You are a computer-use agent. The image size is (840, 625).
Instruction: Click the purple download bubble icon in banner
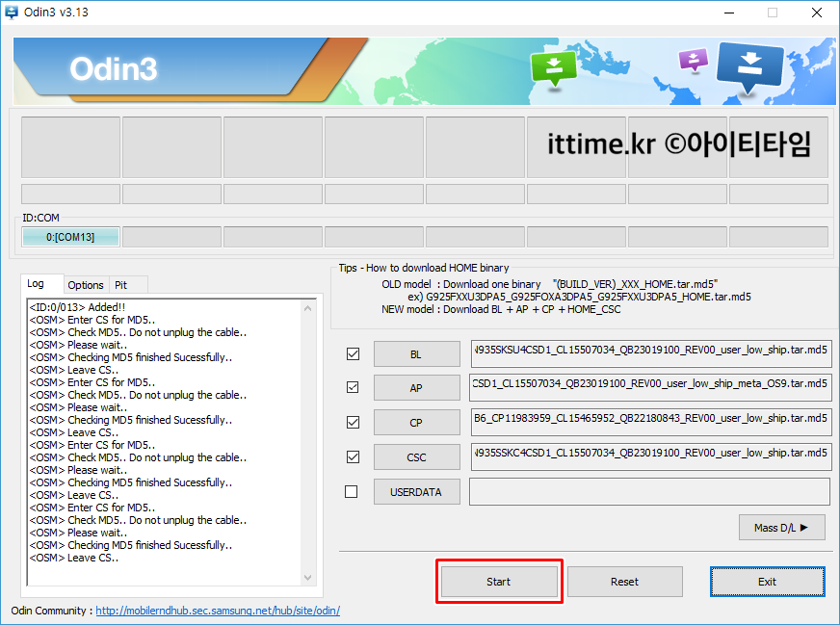click(694, 59)
